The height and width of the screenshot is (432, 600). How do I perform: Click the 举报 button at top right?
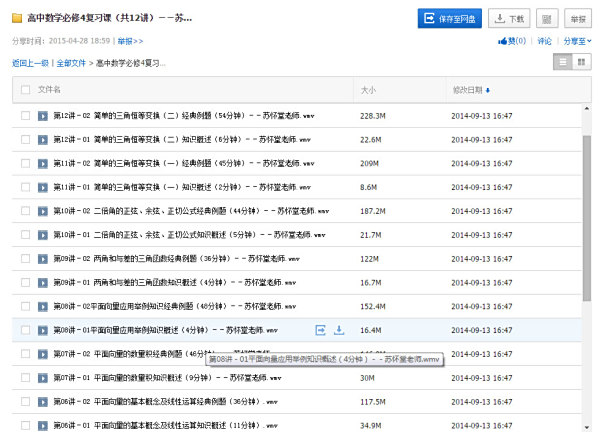point(578,18)
